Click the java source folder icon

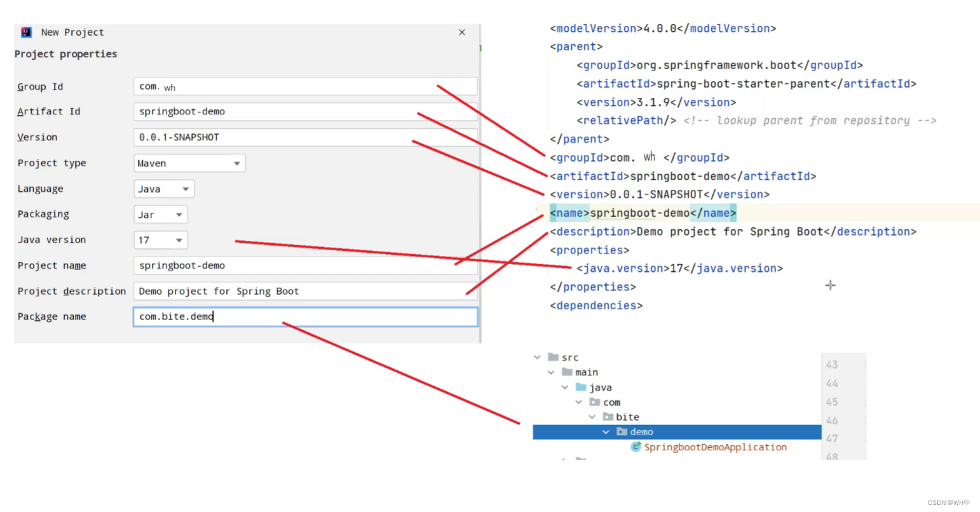pos(581,387)
